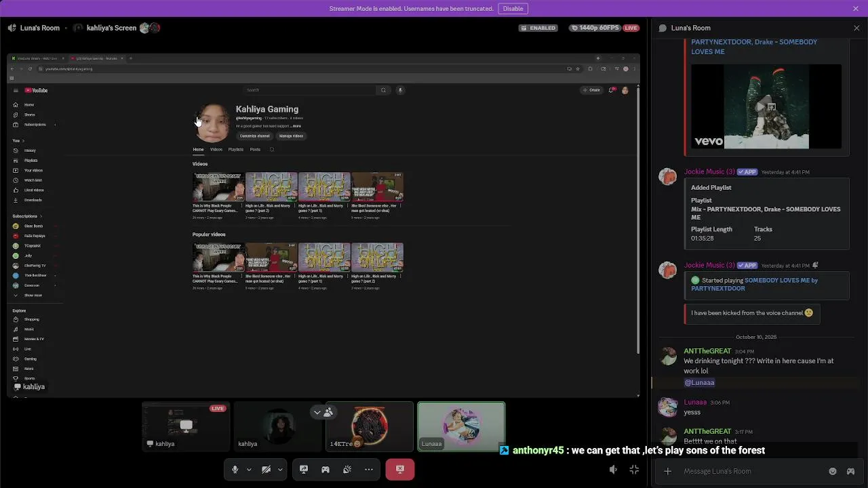Click the browser bookmark star icon
This screenshot has width=868, height=488.
578,68
